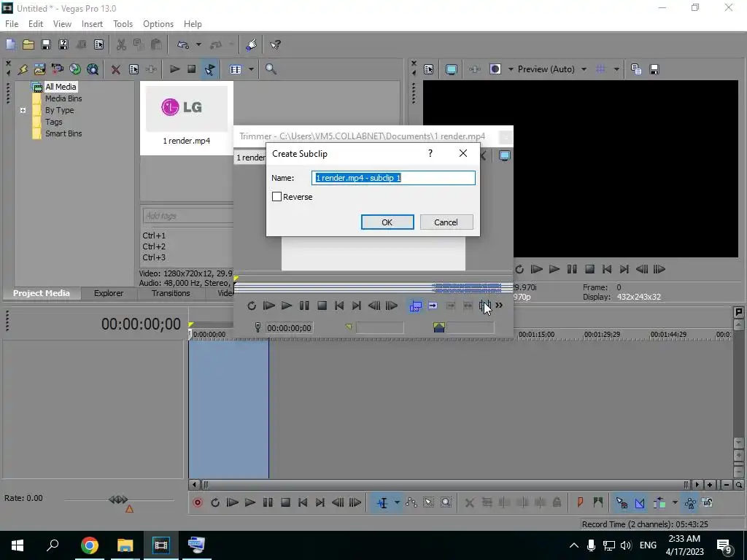The height and width of the screenshot is (560, 747).
Task: Click Get Media from the Web icon
Action: pos(93,69)
